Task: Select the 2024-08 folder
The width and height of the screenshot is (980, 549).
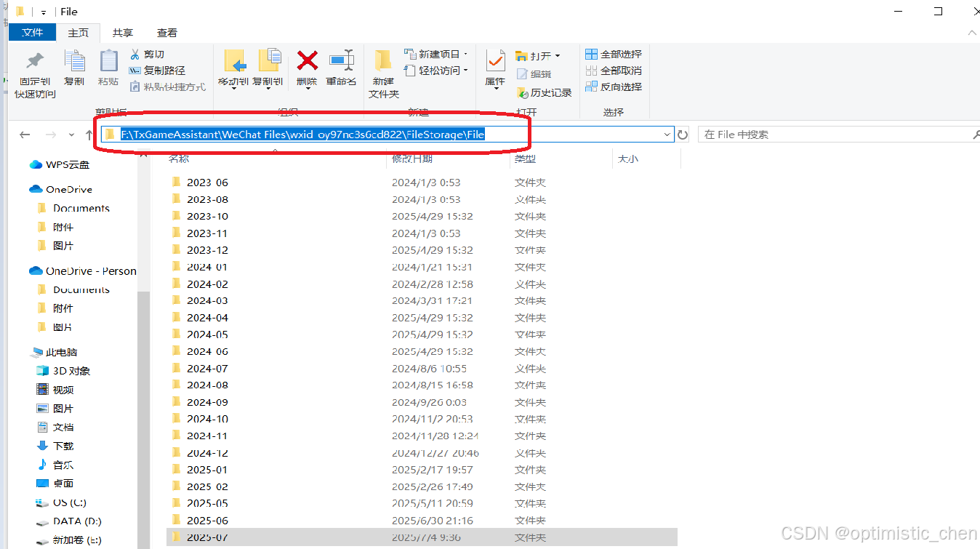Action: 422,385
